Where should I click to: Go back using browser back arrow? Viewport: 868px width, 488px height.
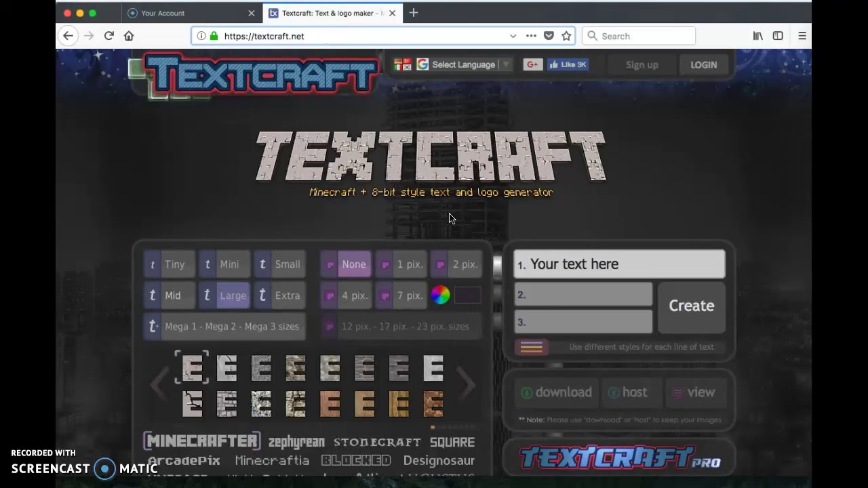pyautogui.click(x=68, y=36)
